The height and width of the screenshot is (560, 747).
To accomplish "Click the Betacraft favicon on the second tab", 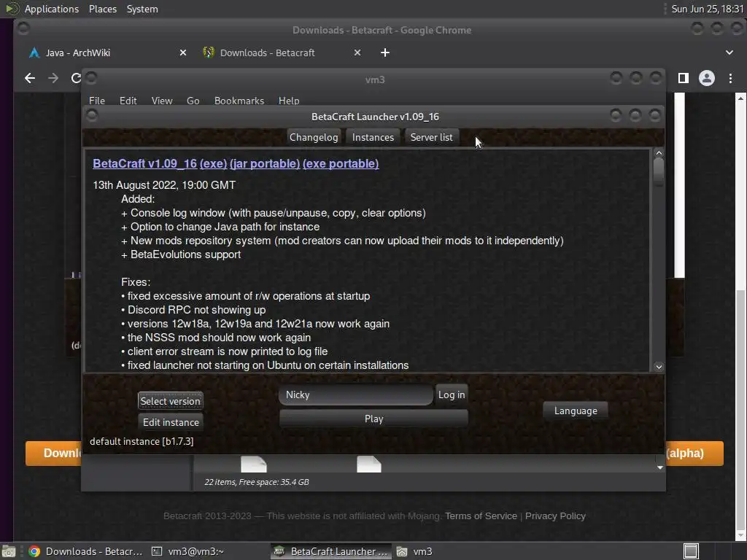I will (209, 52).
